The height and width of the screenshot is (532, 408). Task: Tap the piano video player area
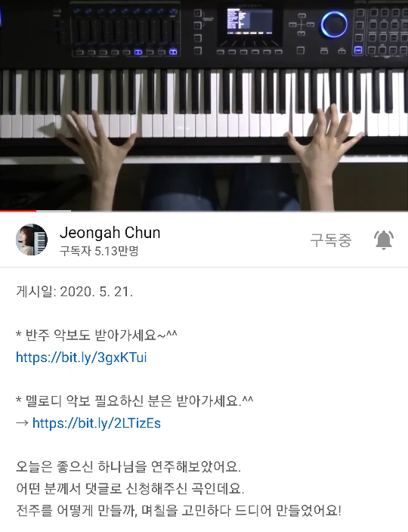tap(204, 105)
